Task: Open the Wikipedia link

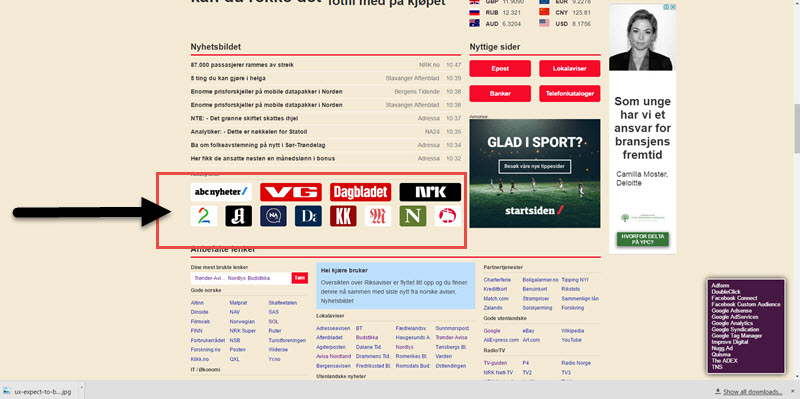Action: coord(572,331)
